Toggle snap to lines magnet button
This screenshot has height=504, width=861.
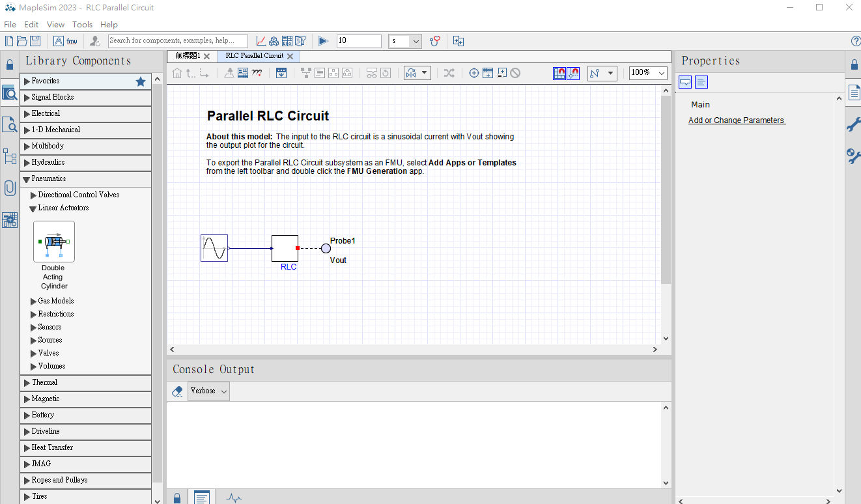pos(573,73)
